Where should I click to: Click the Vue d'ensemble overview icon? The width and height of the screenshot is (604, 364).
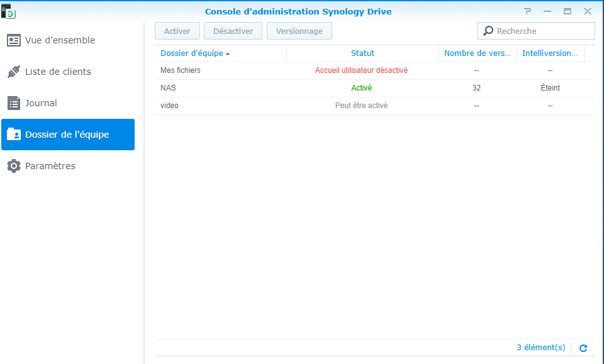pos(14,40)
